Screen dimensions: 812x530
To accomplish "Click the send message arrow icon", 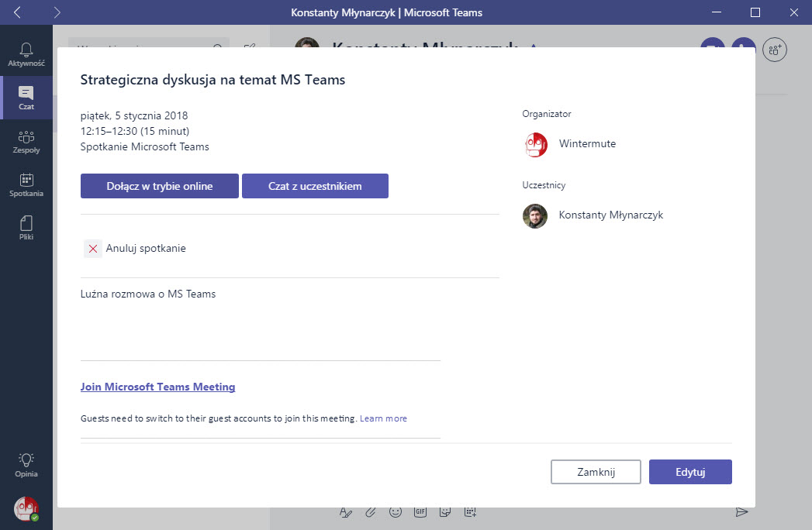I will tap(741, 512).
